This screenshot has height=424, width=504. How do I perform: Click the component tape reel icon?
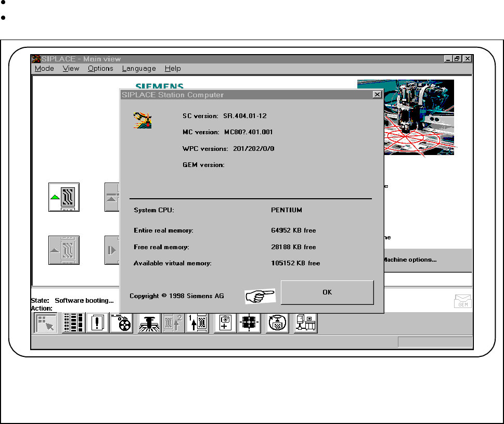tap(122, 323)
